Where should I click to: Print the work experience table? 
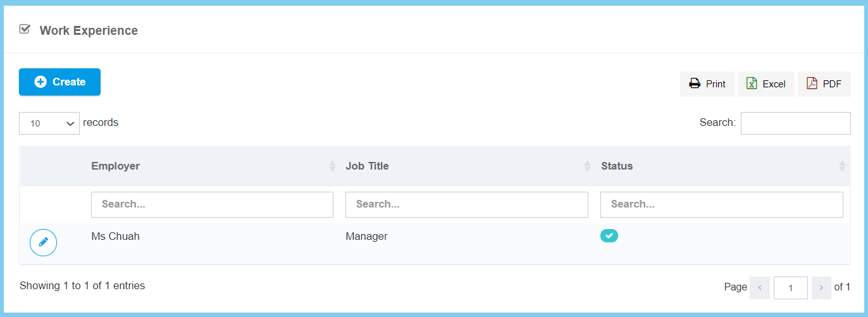coord(707,84)
